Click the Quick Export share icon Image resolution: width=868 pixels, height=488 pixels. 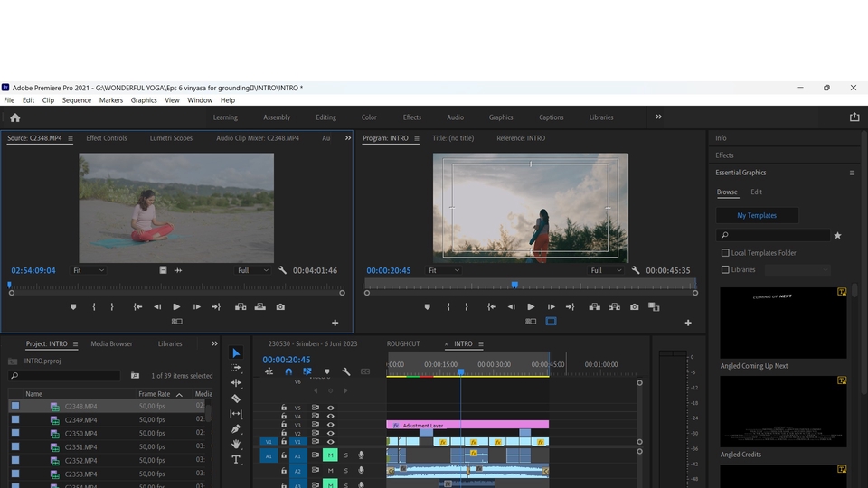point(854,117)
